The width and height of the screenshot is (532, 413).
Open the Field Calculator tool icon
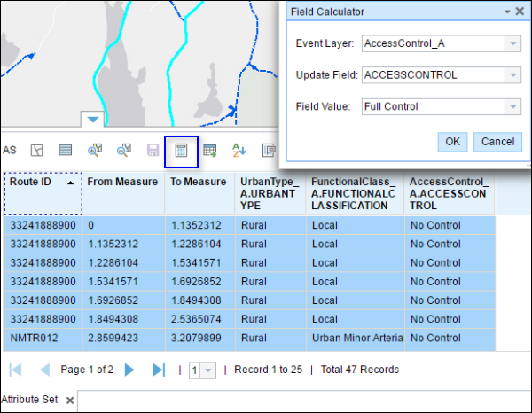pos(181,151)
